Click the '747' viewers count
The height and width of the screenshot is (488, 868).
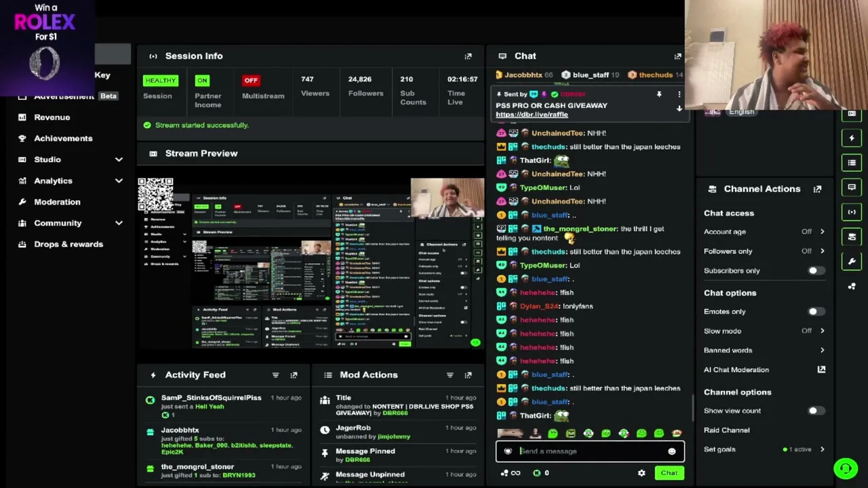[307, 79]
